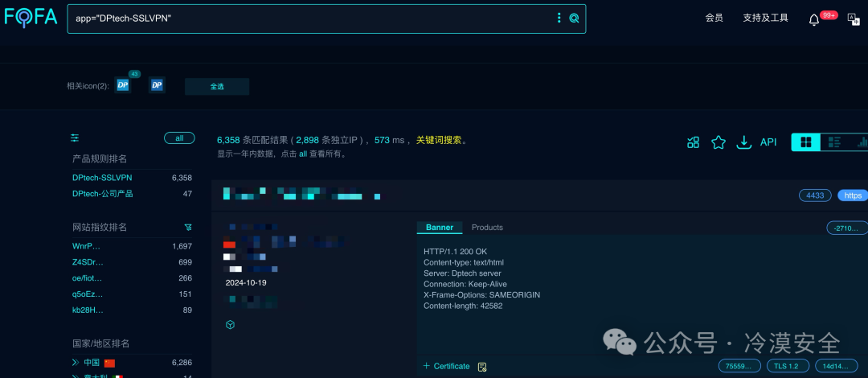Image resolution: width=868 pixels, height=378 pixels.
Task: Open the certificate document icon
Action: [x=482, y=367]
